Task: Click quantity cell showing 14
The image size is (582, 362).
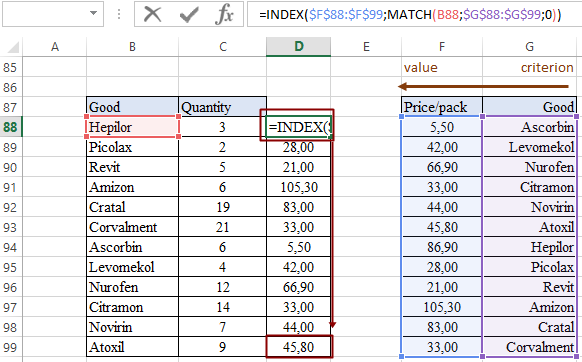Action: coord(223,307)
